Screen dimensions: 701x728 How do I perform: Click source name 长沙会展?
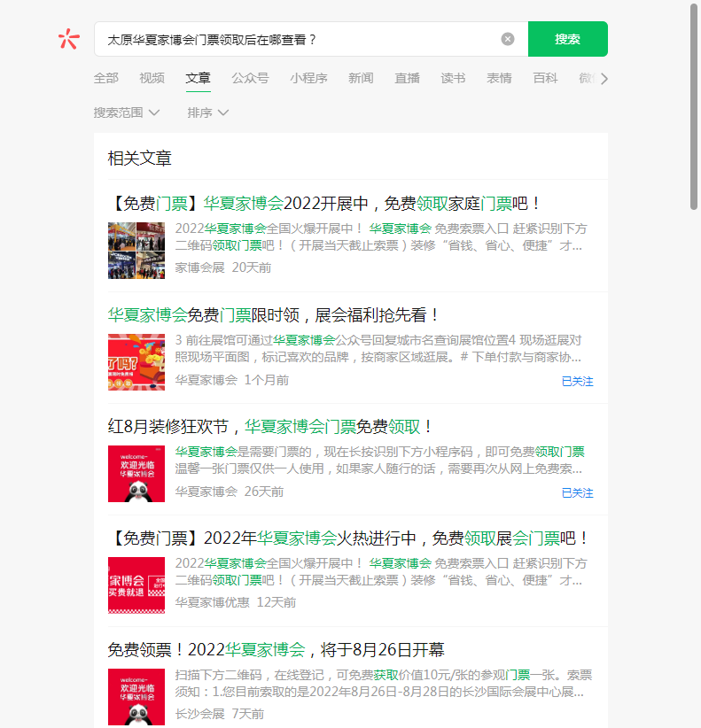coord(199,714)
